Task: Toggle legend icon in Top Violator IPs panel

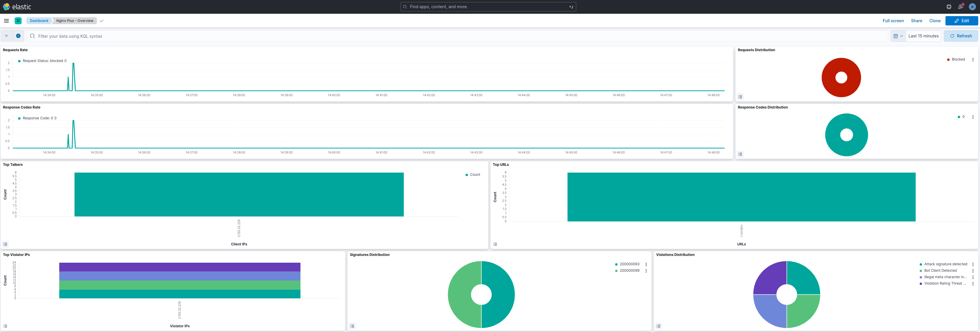Action: click(x=5, y=326)
